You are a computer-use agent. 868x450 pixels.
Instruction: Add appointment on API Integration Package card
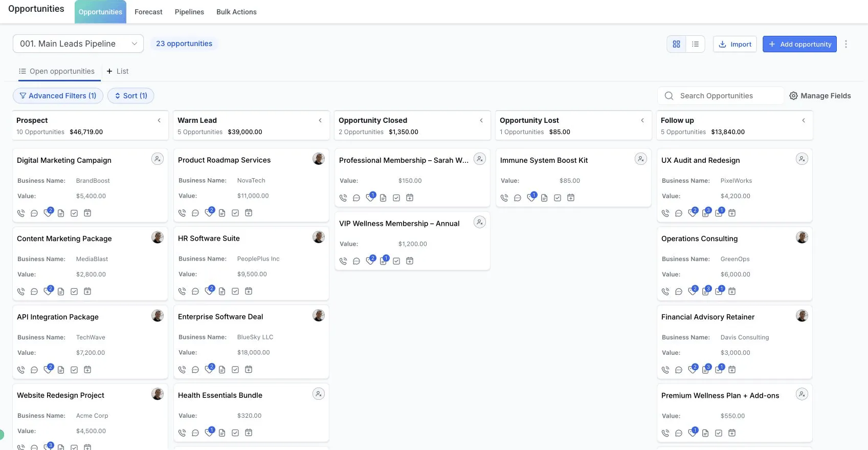[87, 370]
